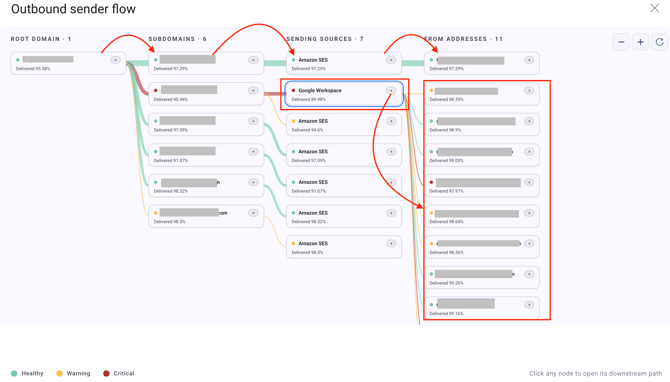Viewport: 670px width, 382px height.
Task: Expand chevron on subdomain delivered 97.29%
Action: pos(253,60)
